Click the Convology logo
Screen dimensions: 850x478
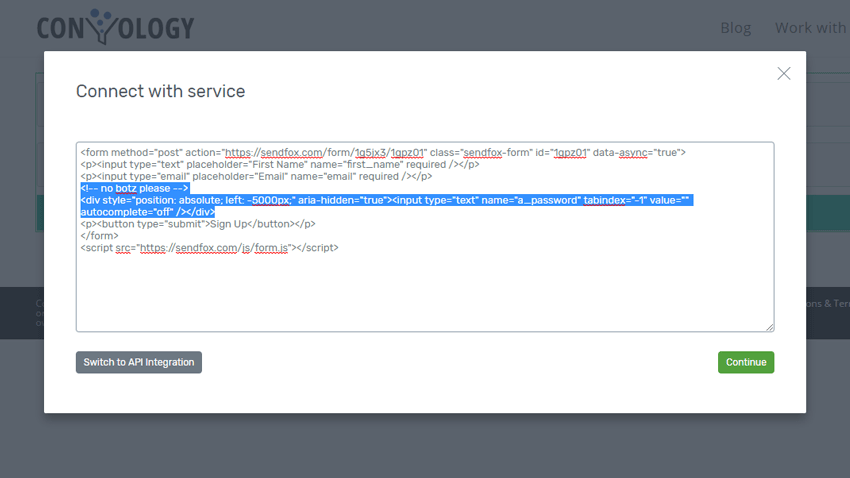(115, 27)
